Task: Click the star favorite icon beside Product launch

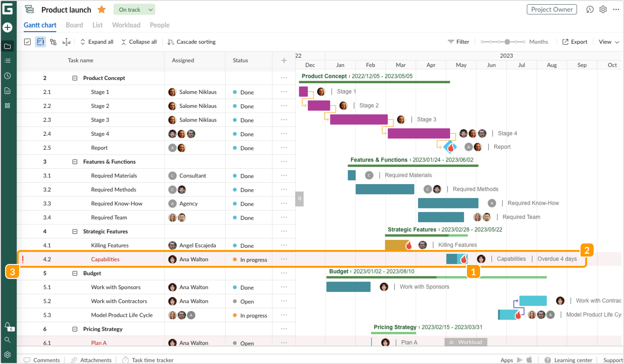Action: pos(101,10)
